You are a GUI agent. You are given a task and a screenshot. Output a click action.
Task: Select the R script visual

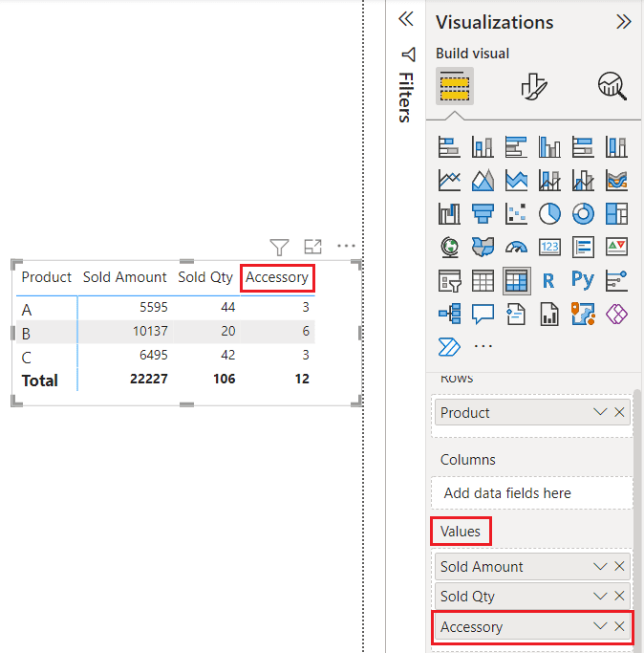coord(549,281)
